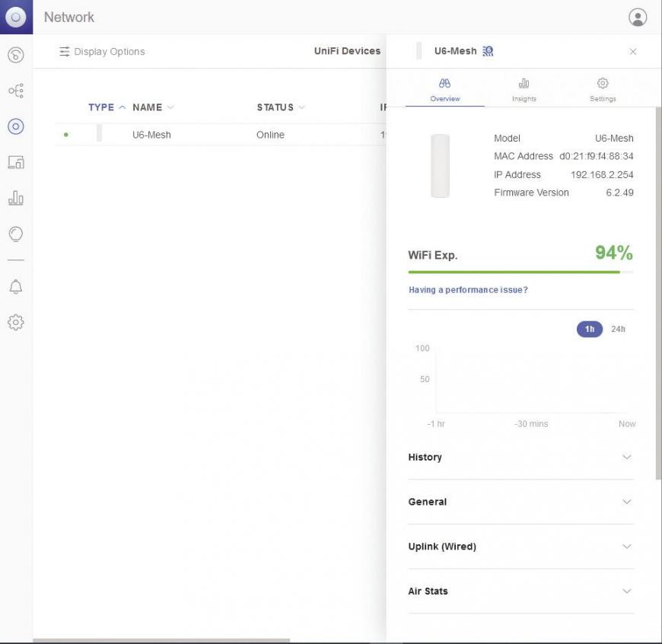
Task: Click the MAC address d0:21:f9:f4:88:34
Action: tap(596, 156)
